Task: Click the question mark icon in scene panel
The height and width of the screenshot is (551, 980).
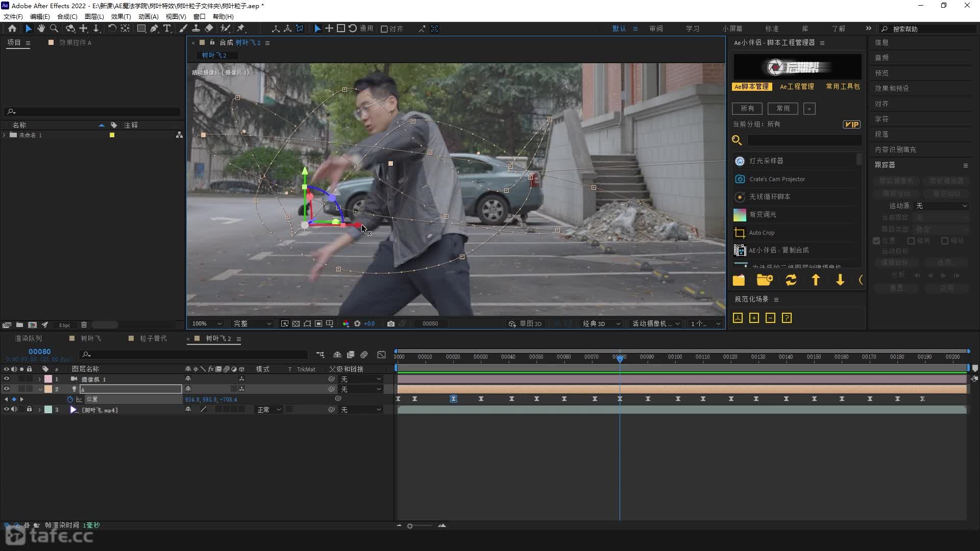Action: [787, 318]
